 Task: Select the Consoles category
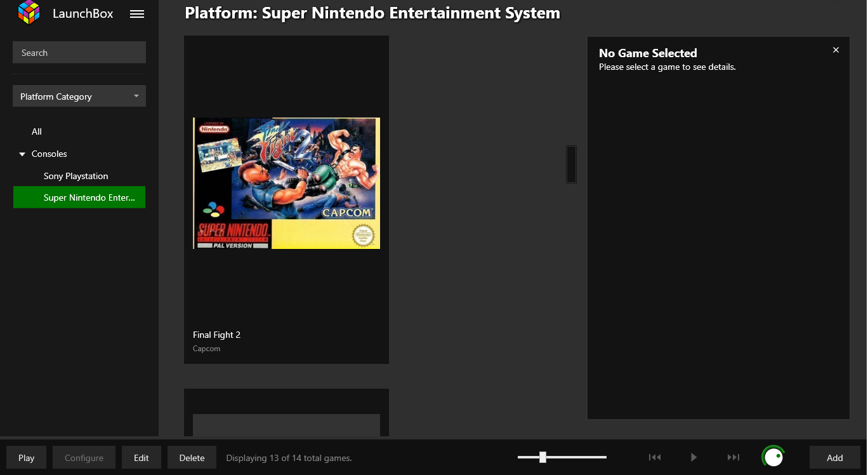49,154
